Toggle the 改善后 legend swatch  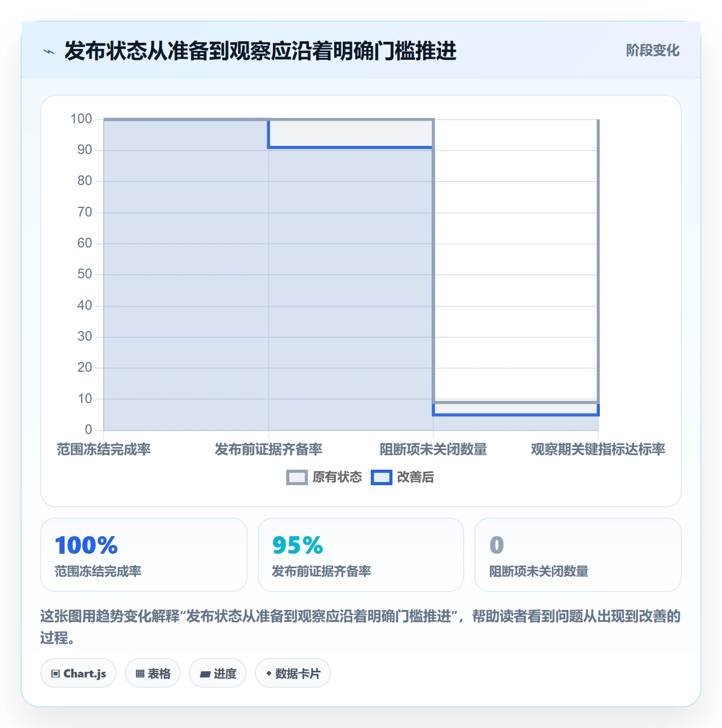coord(382,477)
